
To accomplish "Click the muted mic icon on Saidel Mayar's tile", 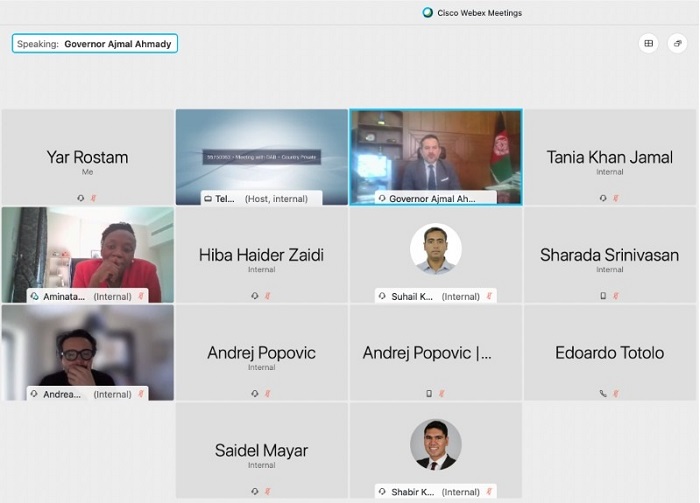I will tap(268, 491).
